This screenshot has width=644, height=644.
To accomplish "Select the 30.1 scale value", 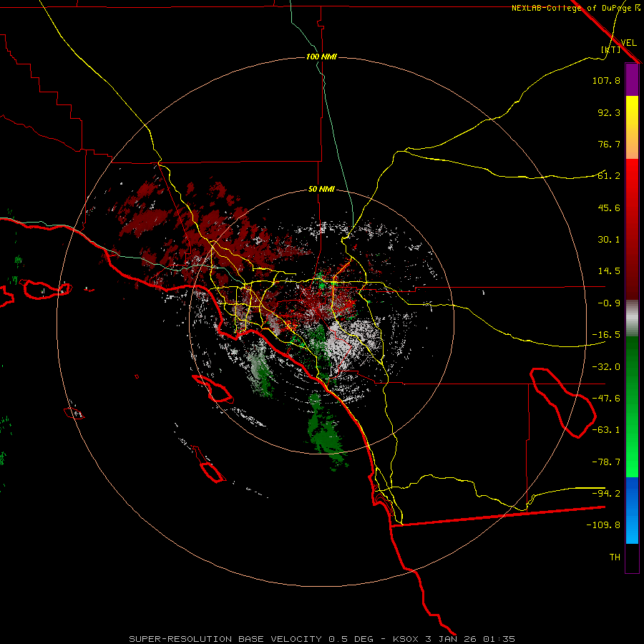I will (609, 240).
